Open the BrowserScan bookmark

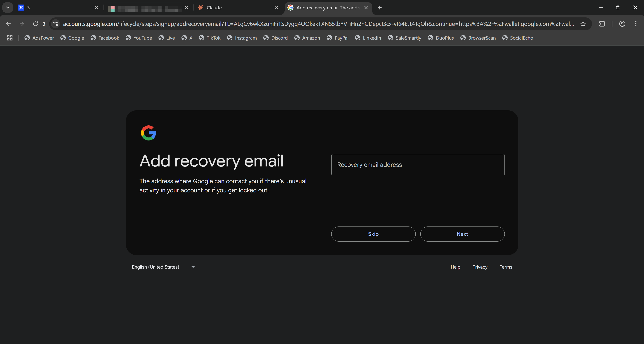478,38
